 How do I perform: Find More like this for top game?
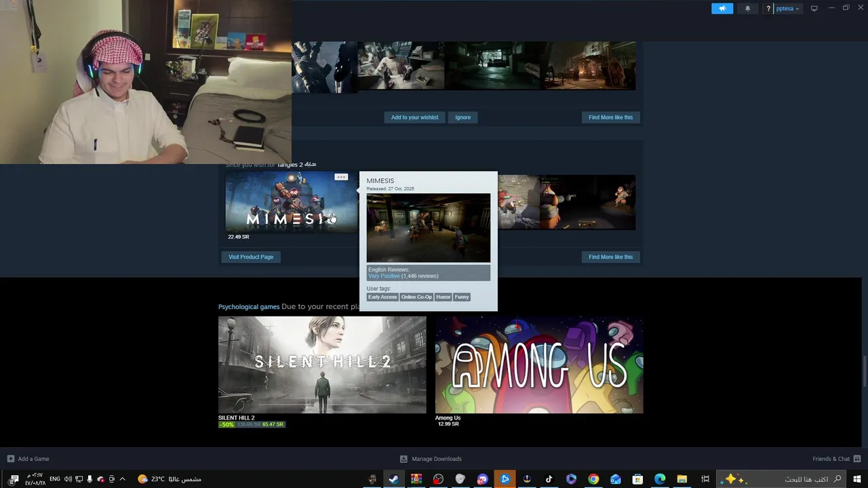click(610, 117)
